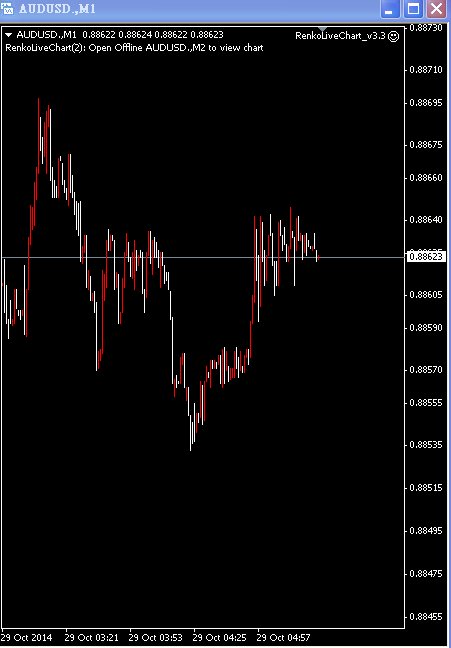Close the AUDUSD chart window
Viewport: 451px width, 648px height.
[437, 8]
